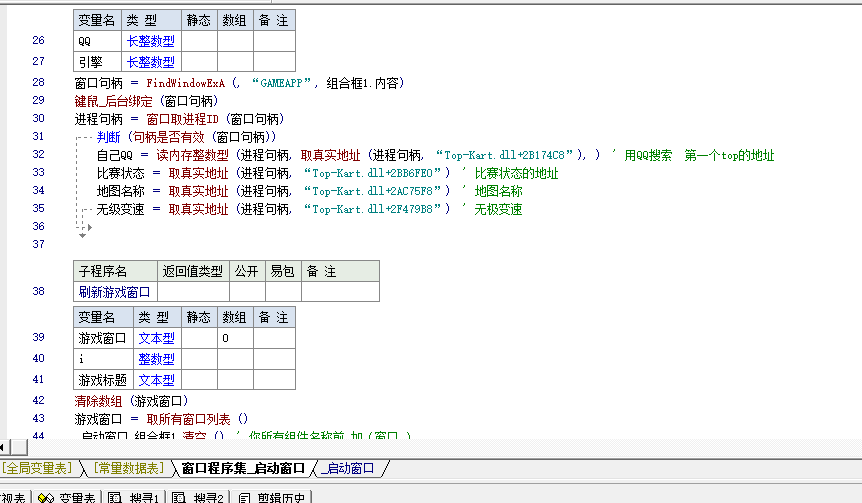The image size is (862, 503).
Task: Click the 判断 statement on line 31
Action: click(x=107, y=136)
